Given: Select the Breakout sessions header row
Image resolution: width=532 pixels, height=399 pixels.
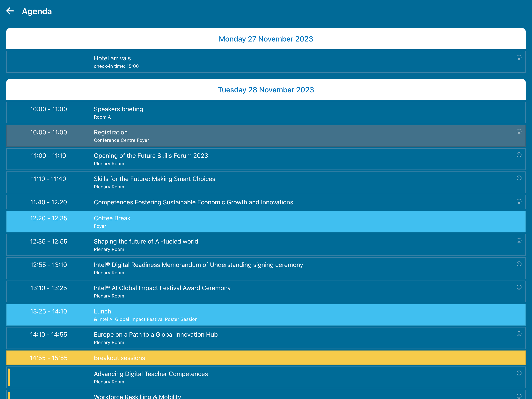Looking at the screenshot, I should 266,358.
